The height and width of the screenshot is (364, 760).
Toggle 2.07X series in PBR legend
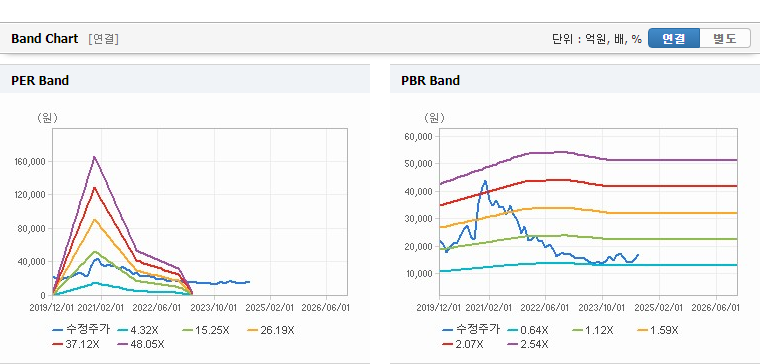463,344
